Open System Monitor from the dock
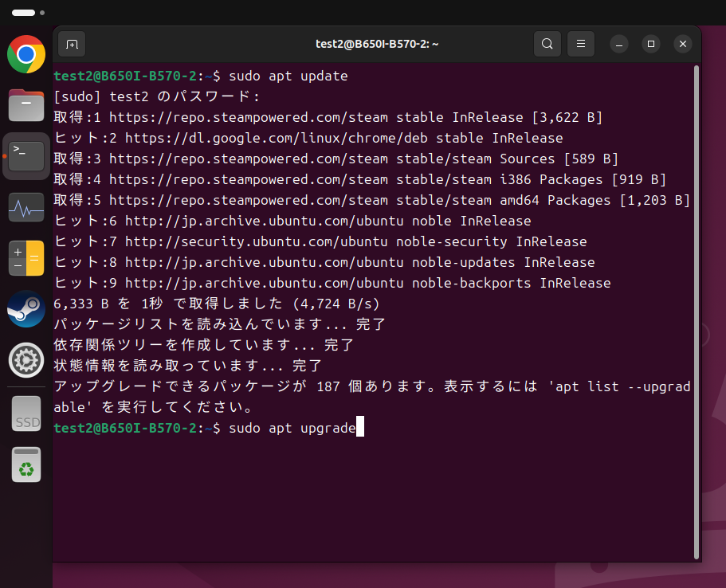The height and width of the screenshot is (588, 726). click(26, 208)
